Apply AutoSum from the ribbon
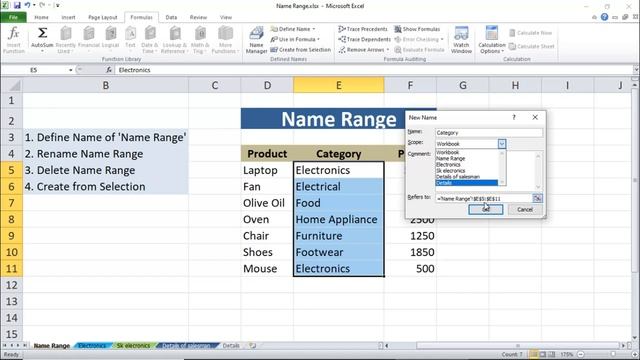640x360 pixels. point(42,40)
